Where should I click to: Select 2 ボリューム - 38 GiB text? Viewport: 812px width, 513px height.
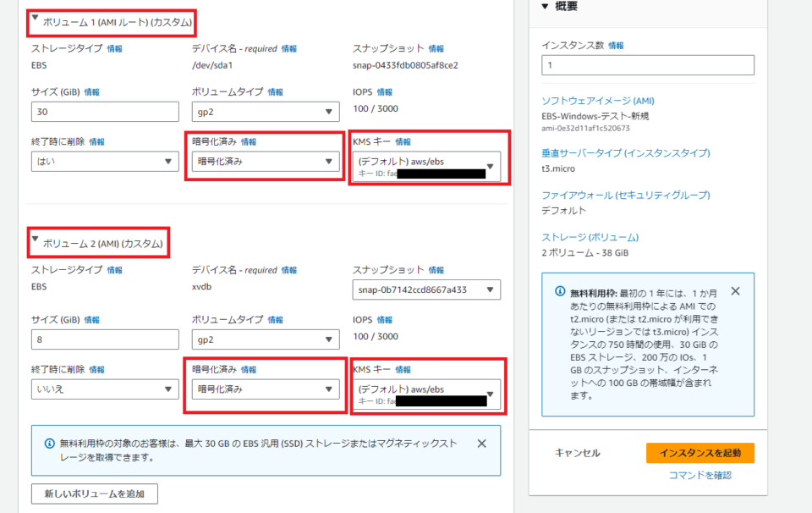click(585, 253)
